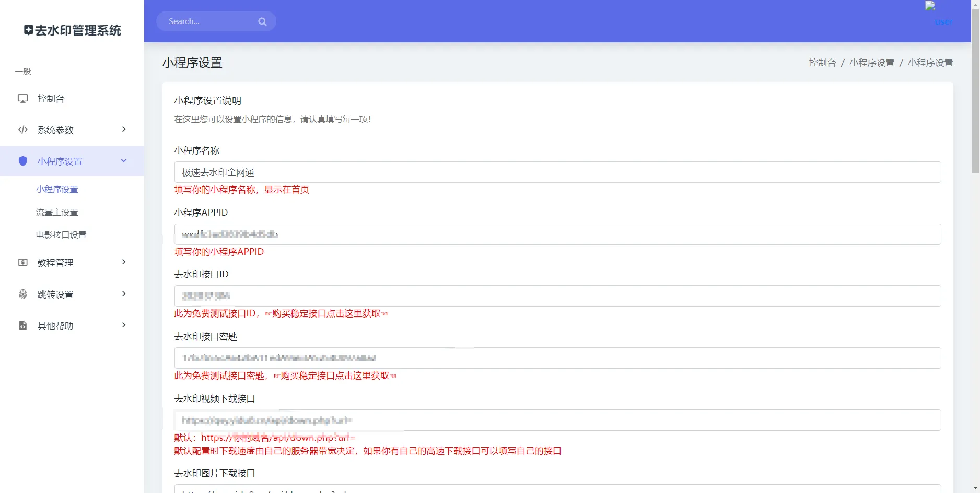Click the 其他帮助 document icon

(22, 325)
